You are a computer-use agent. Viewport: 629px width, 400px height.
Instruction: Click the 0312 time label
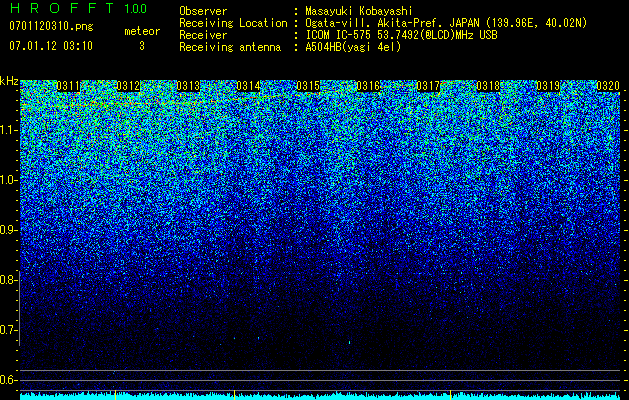point(128,86)
